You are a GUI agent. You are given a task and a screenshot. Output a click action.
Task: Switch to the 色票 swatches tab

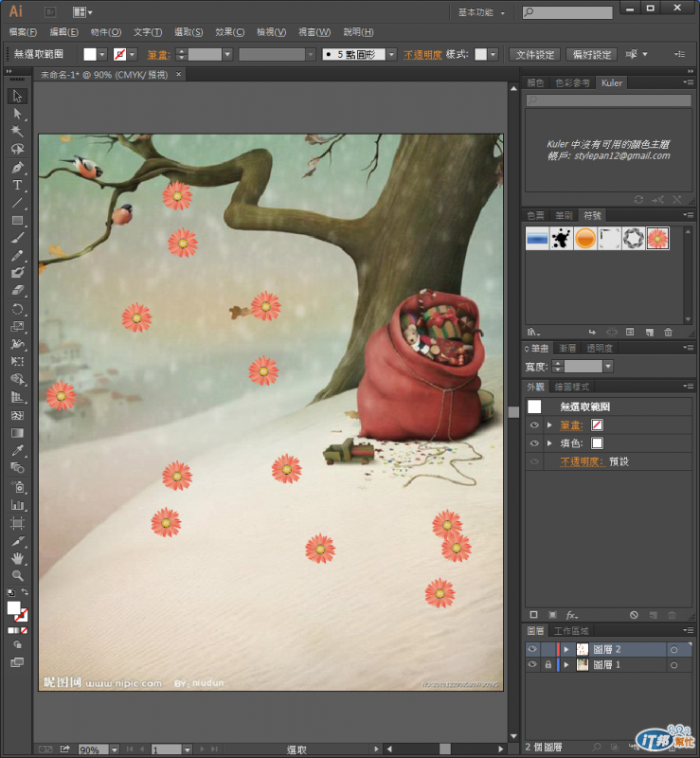(535, 216)
